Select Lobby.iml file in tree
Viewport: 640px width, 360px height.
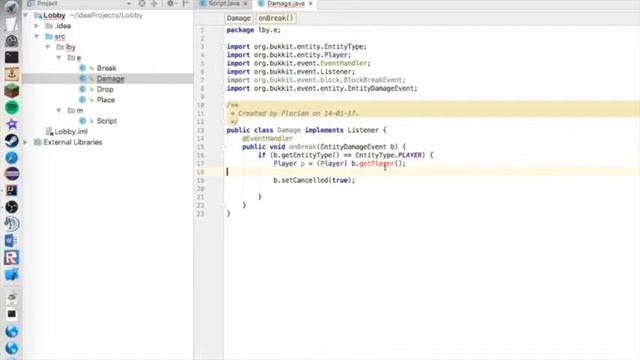[x=71, y=131]
